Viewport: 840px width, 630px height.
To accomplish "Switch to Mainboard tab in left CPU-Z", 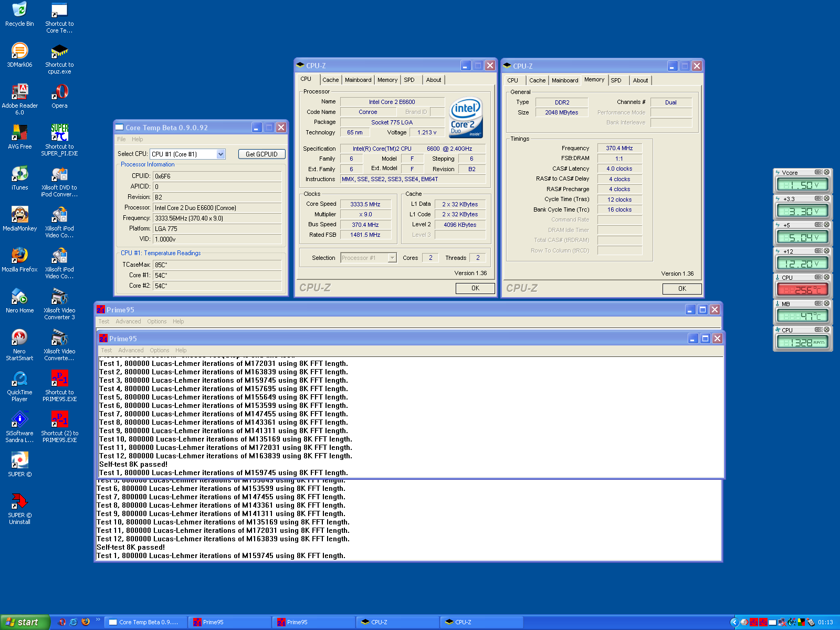I will pos(358,80).
